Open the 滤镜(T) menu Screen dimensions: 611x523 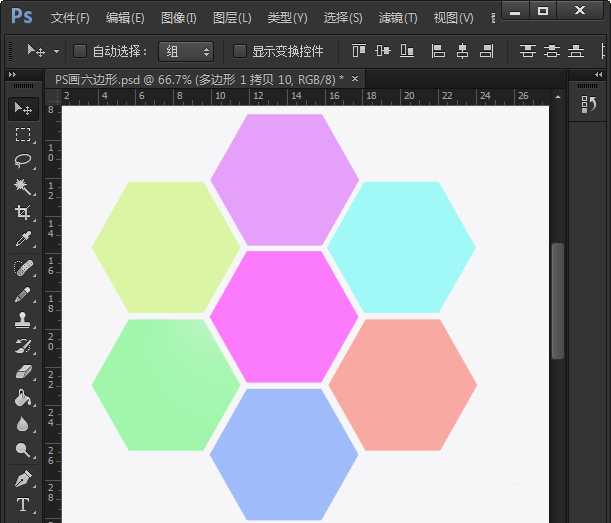398,18
